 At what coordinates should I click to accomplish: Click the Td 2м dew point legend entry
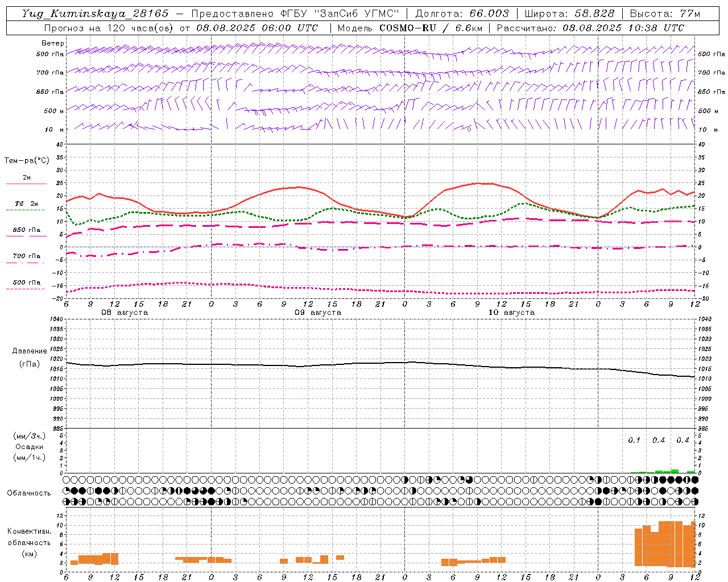click(26, 203)
